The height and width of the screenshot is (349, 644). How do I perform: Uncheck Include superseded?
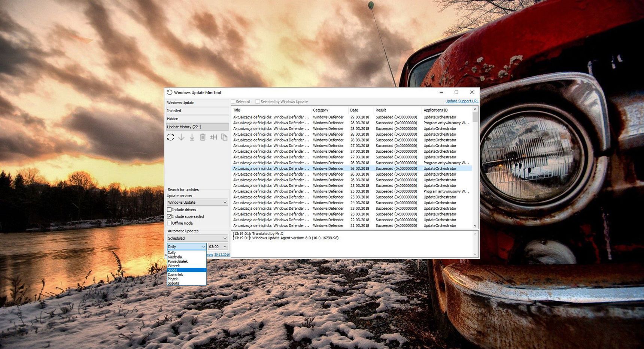[x=169, y=216]
